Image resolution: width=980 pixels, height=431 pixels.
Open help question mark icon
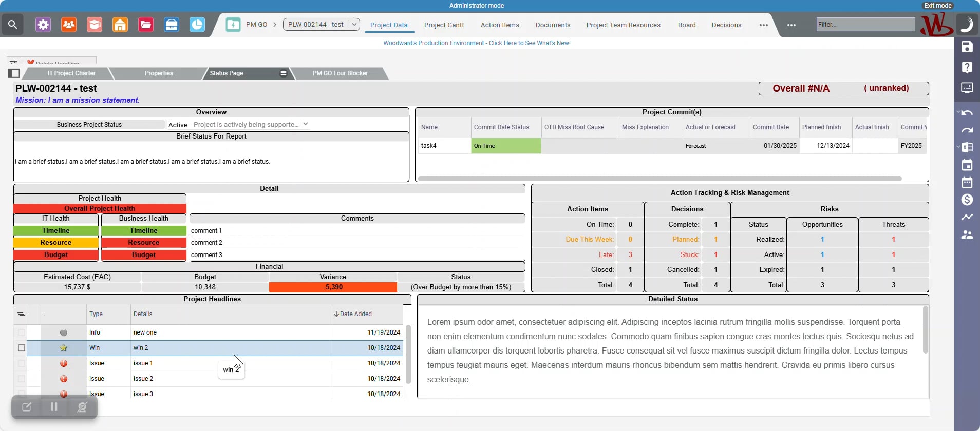click(967, 67)
